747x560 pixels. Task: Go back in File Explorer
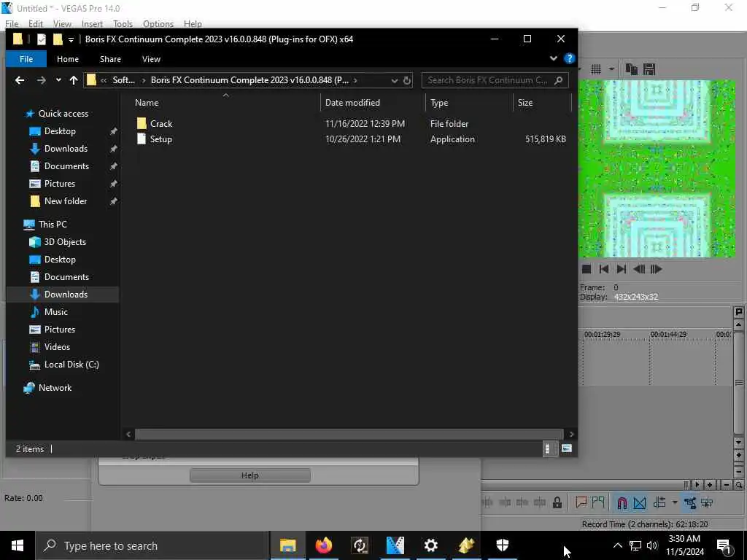20,80
